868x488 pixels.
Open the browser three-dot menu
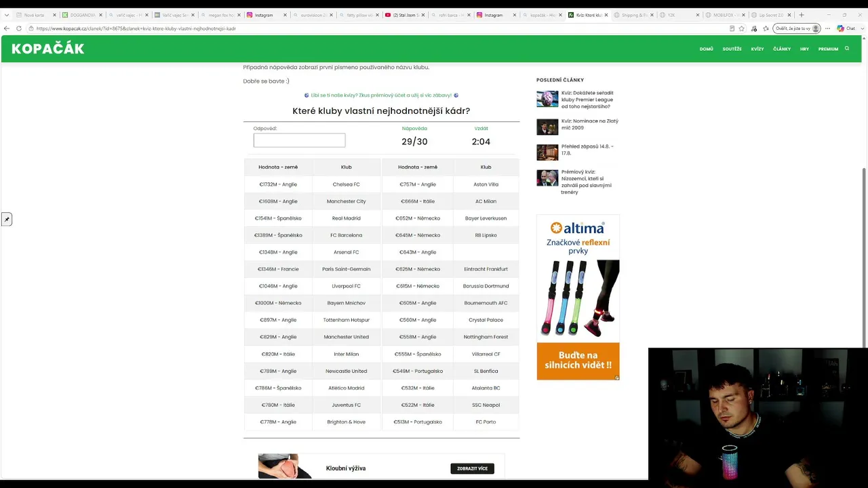pyautogui.click(x=828, y=28)
